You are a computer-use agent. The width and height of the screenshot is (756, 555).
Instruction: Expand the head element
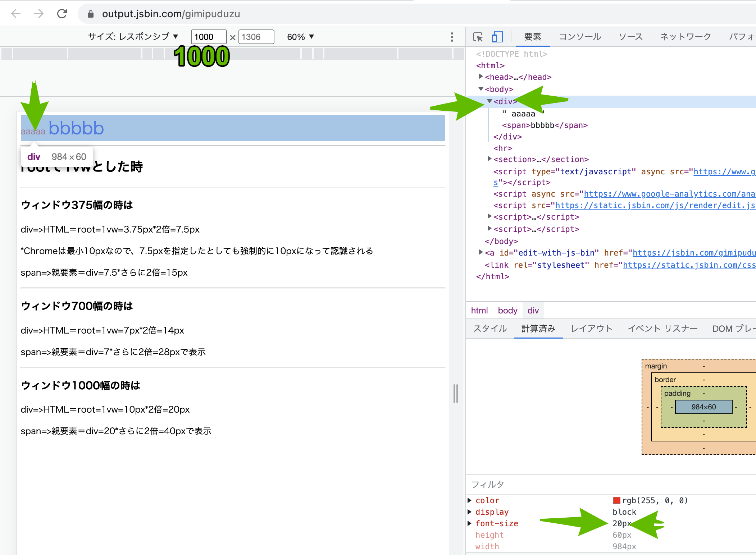(481, 77)
